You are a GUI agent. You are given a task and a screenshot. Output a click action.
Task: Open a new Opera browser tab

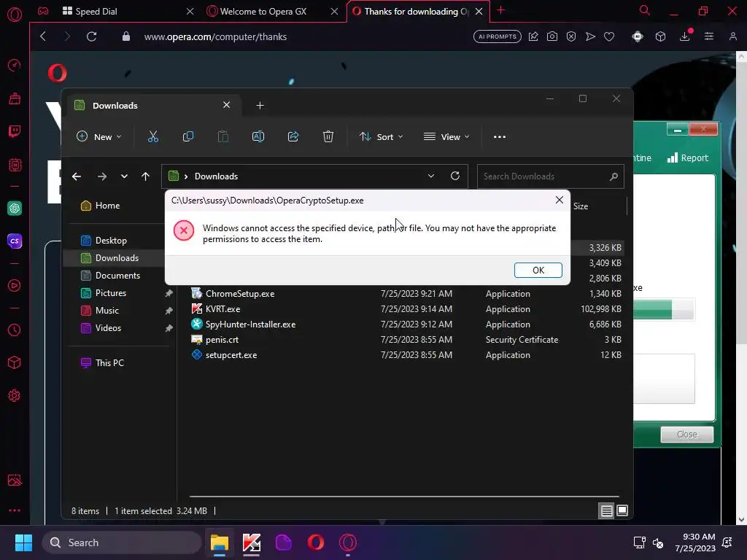point(500,10)
